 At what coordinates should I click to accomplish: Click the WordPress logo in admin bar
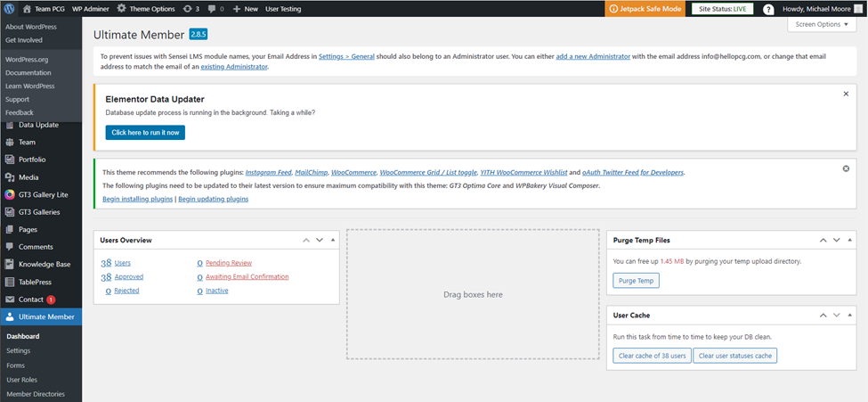(x=10, y=9)
